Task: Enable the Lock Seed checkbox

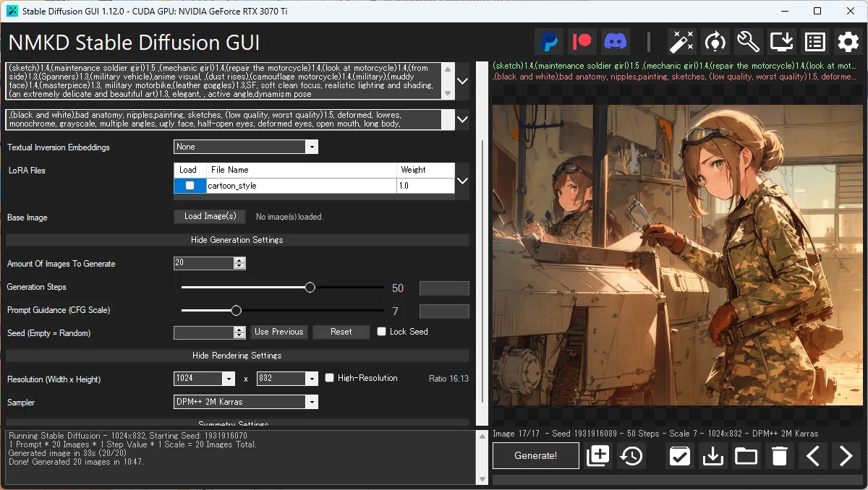Action: (382, 332)
